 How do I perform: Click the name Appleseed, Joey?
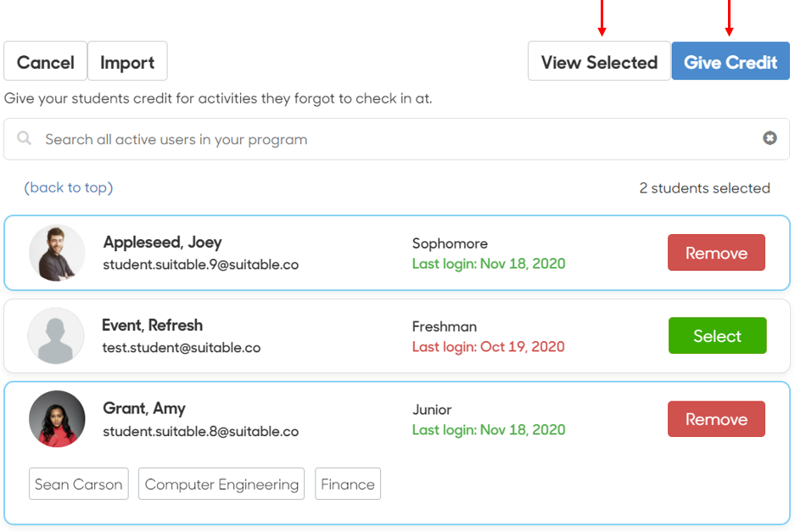point(163,243)
